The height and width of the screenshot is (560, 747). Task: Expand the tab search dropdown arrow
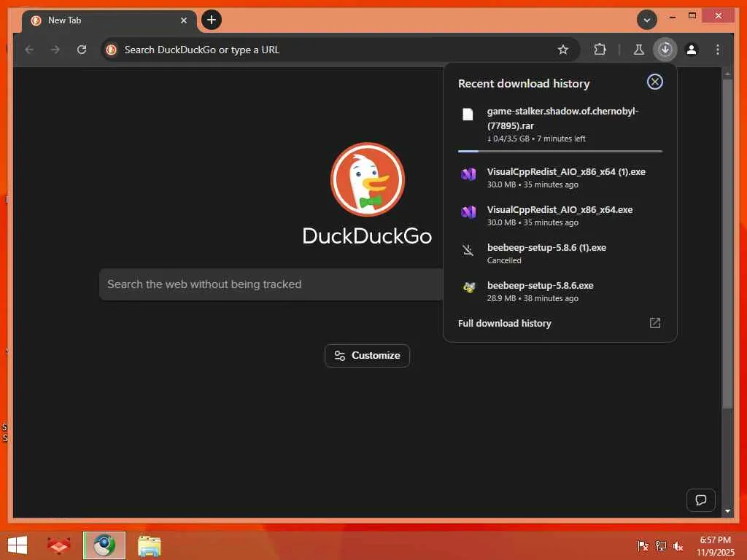(x=646, y=20)
